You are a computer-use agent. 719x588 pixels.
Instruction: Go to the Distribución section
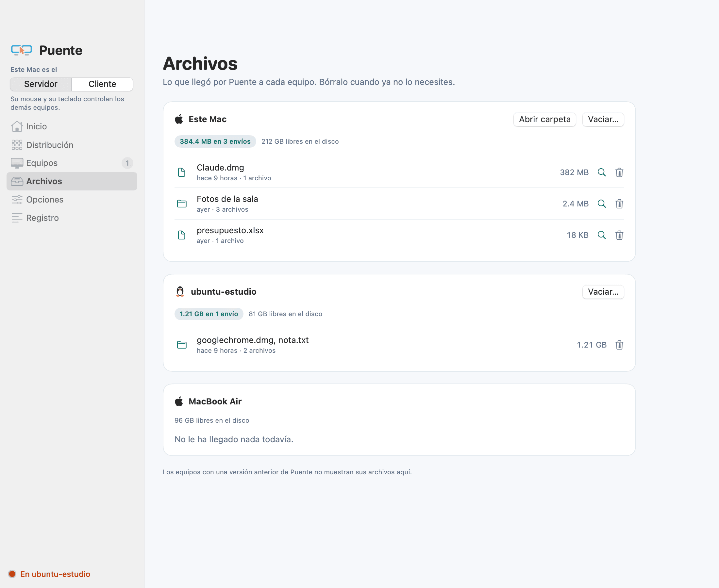pos(72,145)
